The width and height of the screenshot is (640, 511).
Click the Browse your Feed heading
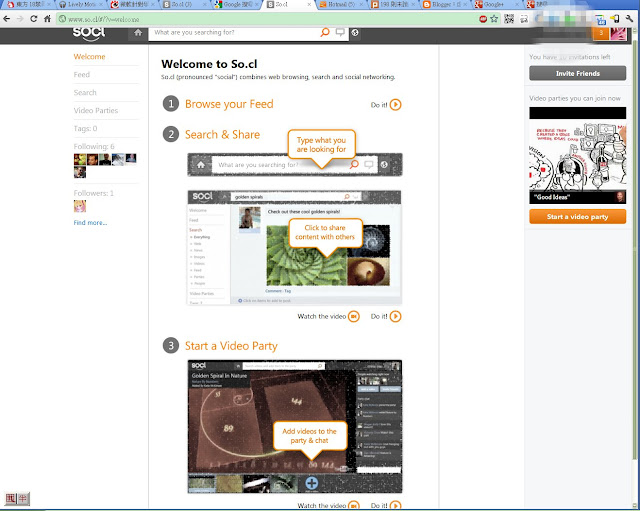click(229, 104)
